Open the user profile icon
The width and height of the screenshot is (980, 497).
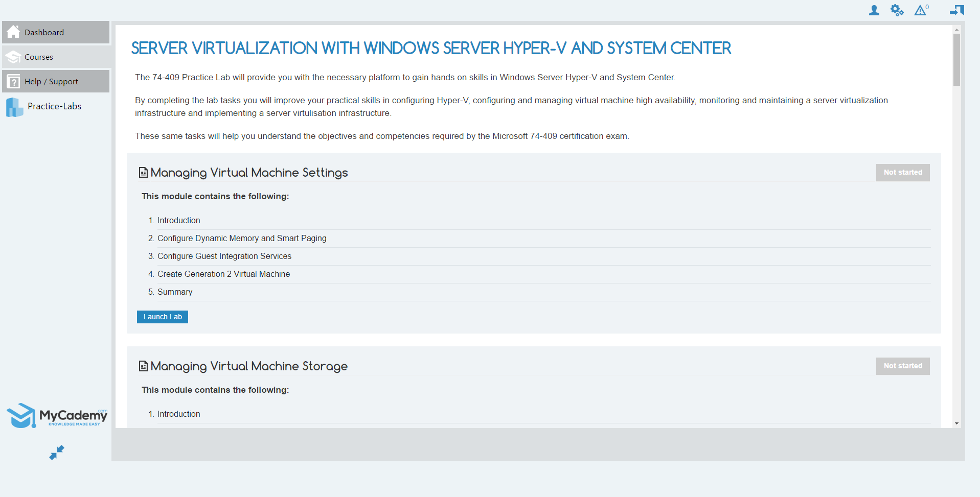click(x=874, y=10)
